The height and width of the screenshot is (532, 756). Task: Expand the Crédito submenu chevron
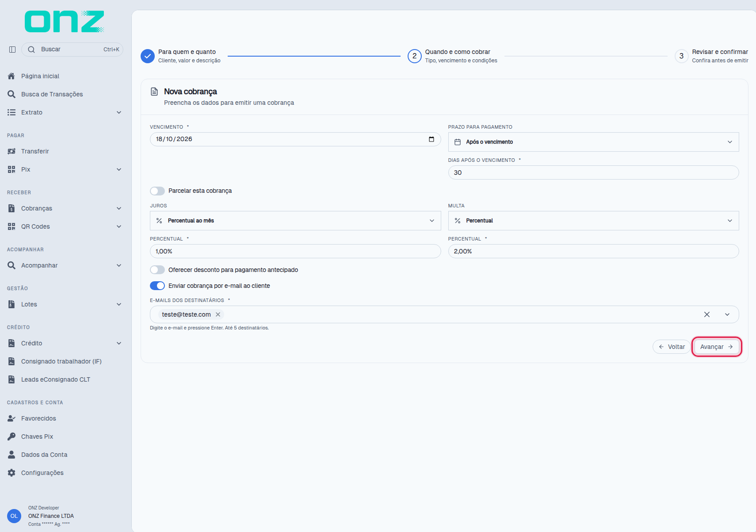[119, 343]
